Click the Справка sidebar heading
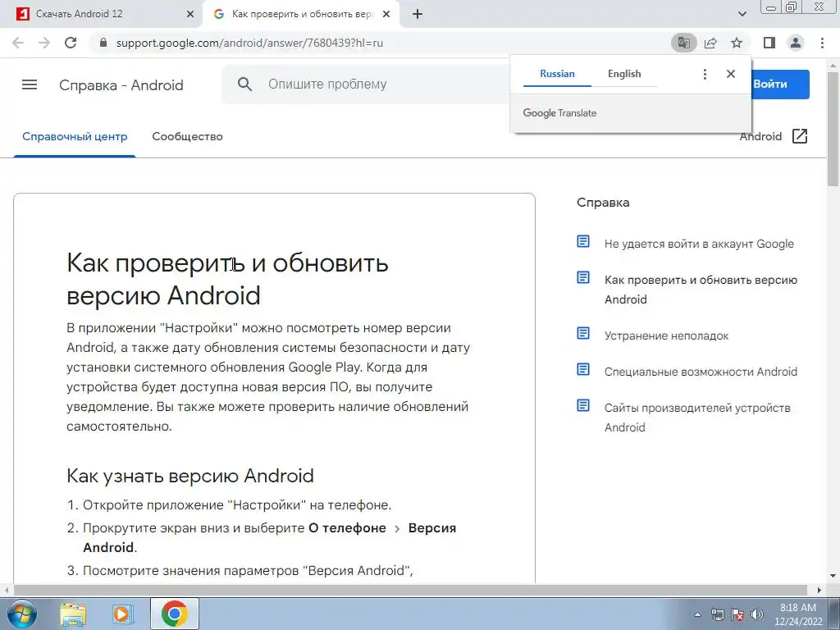840x630 pixels. point(603,203)
